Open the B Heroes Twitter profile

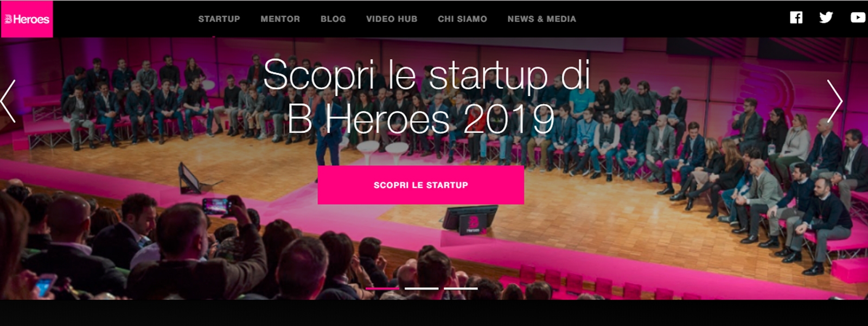tap(826, 18)
